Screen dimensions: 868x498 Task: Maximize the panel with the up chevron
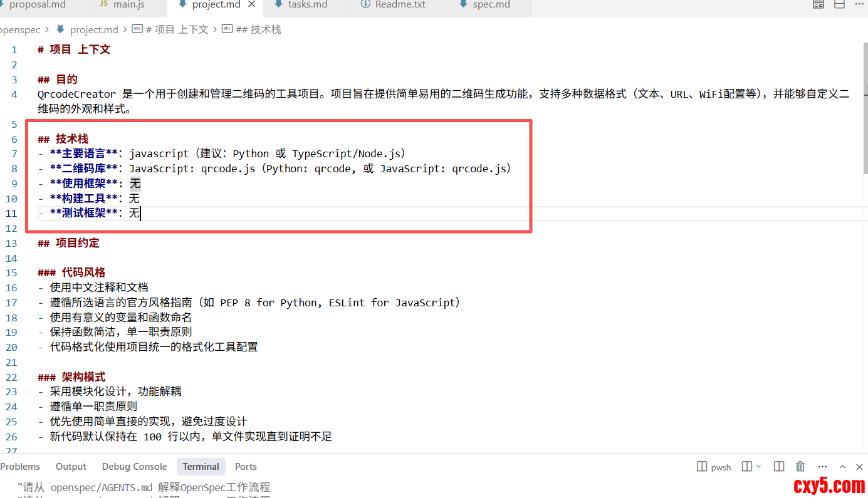click(843, 467)
